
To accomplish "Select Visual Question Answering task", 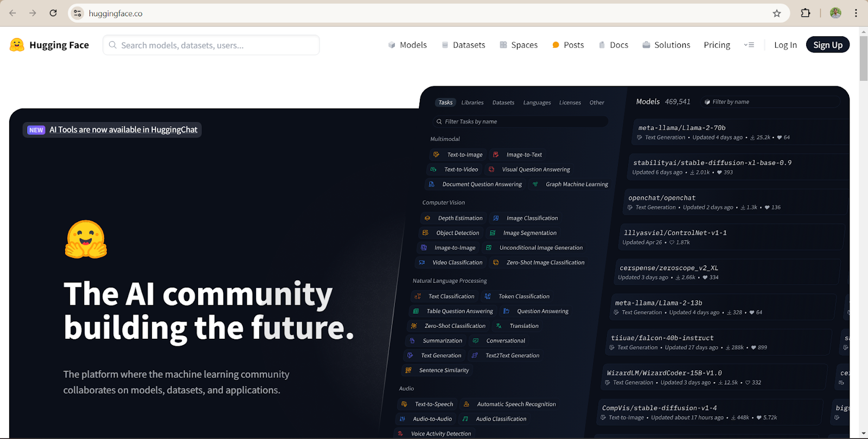I will pos(529,169).
